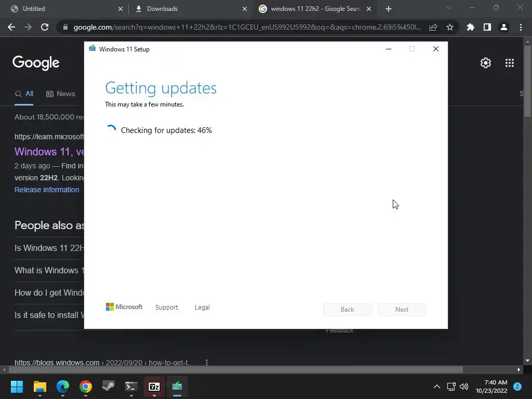Open Google quick settings gear
Screen dimensions: 532x399
pyautogui.click(x=486, y=63)
